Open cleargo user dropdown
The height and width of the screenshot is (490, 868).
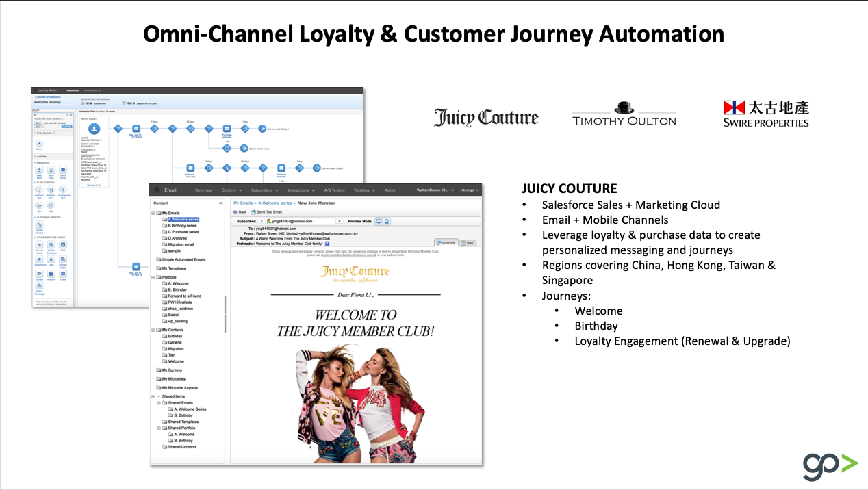click(470, 190)
